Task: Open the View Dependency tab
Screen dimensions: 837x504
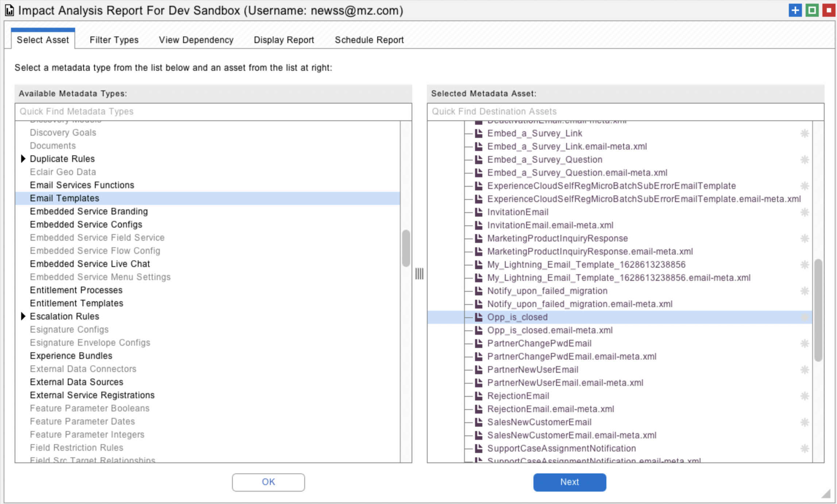Action: 196,40
